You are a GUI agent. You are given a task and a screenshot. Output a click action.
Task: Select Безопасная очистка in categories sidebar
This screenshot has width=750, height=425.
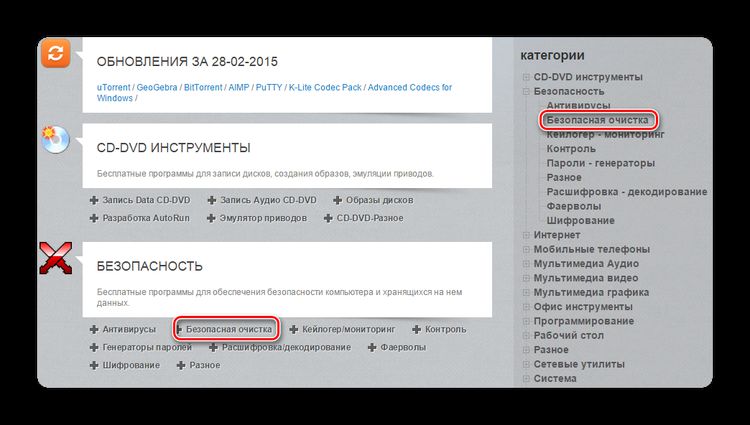coord(597,120)
